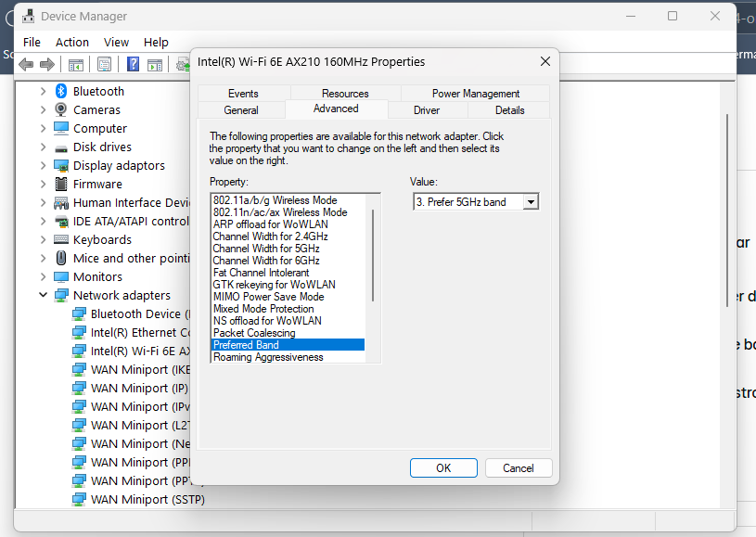Click the Device Manager vertical scrollbar thumb

(x=727, y=211)
